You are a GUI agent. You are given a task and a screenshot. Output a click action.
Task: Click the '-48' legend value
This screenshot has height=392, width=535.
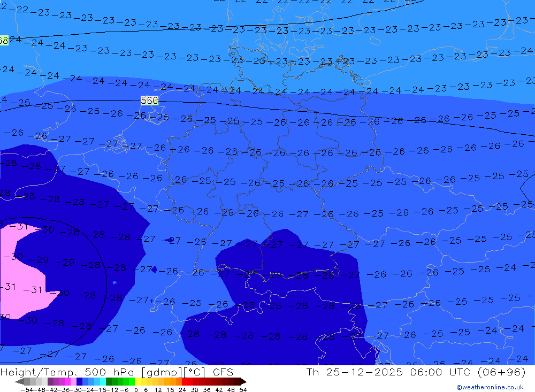point(39,390)
